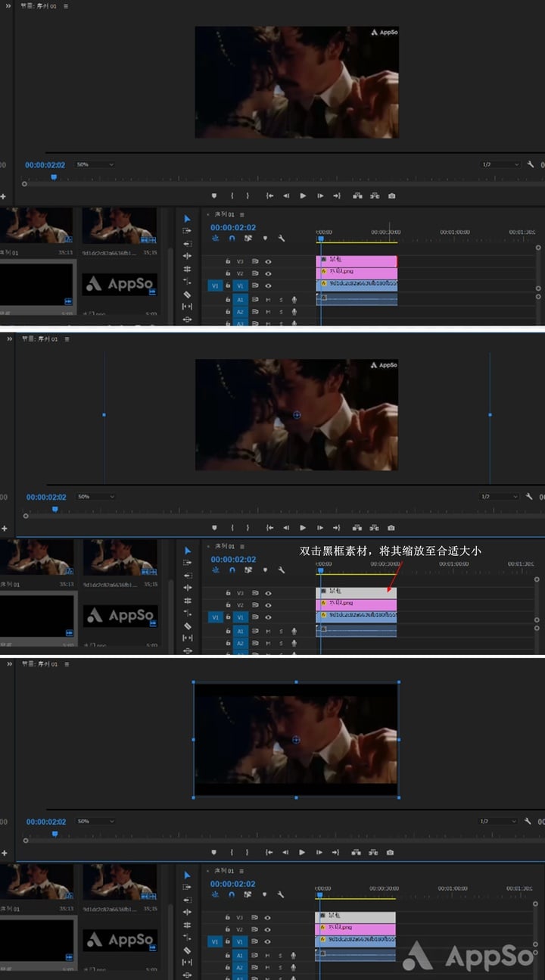This screenshot has height=980, width=545.
Task: Choose the Razor tool in bottom screenshot
Action: pos(188,950)
